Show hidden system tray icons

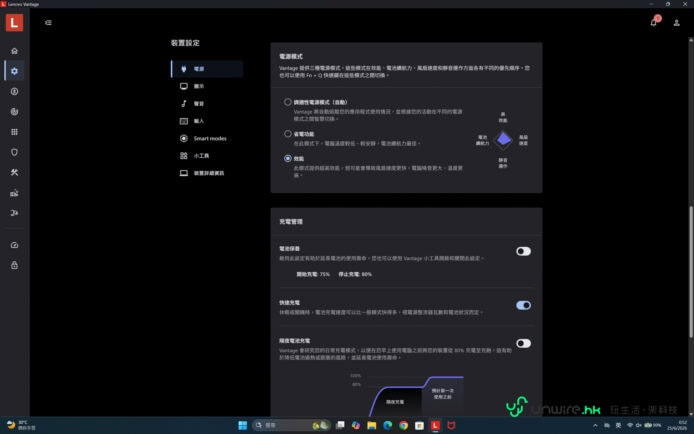595,425
